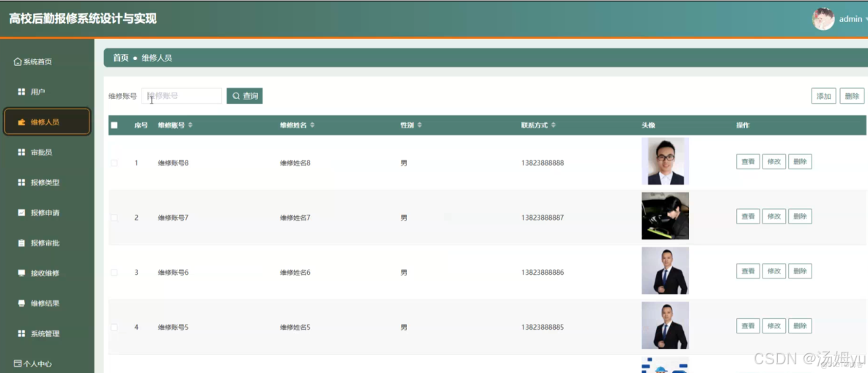The image size is (868, 373).
Task: Check the box for row 维修账号5
Action: coord(114,327)
